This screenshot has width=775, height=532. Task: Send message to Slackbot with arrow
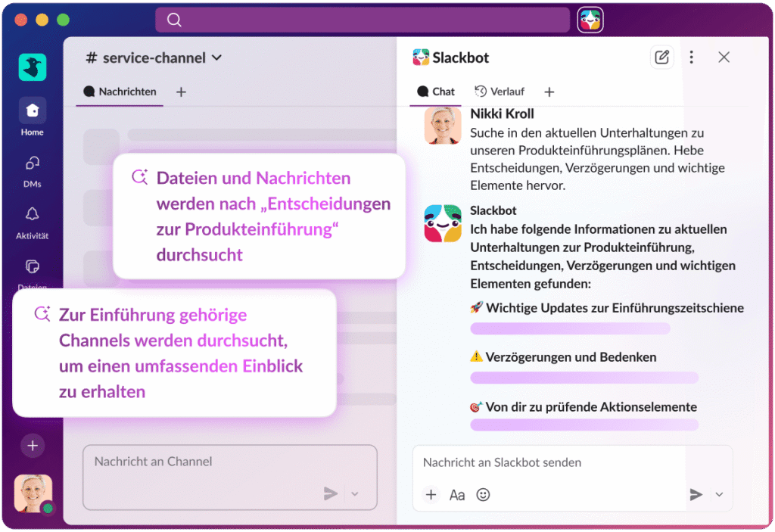coord(696,494)
